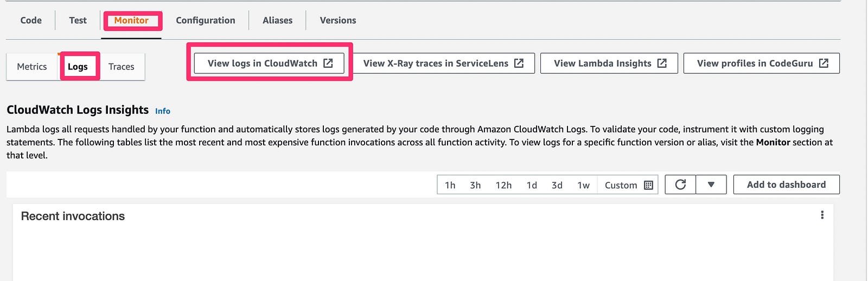The width and height of the screenshot is (868, 281).
Task: Go to the Configuration tab
Action: pos(206,20)
